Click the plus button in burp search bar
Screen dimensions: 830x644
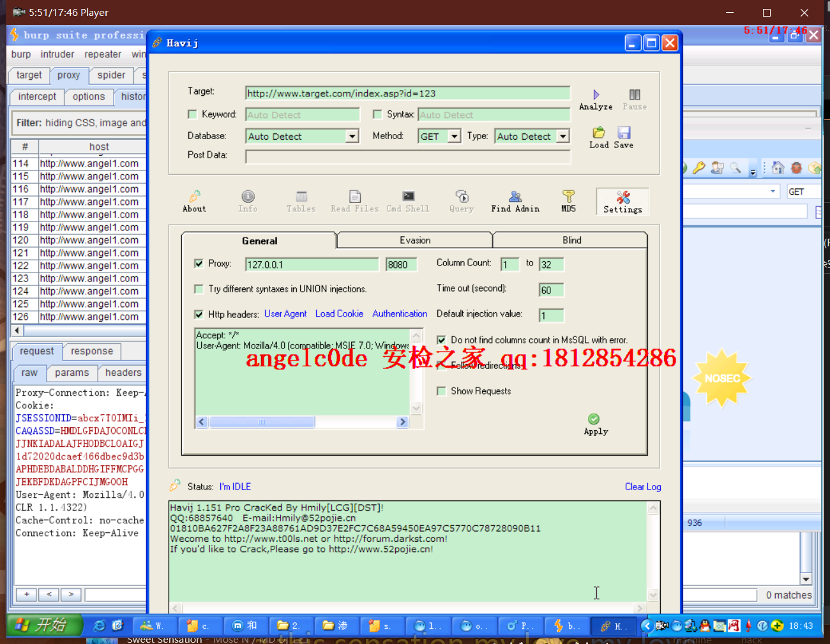point(27,594)
